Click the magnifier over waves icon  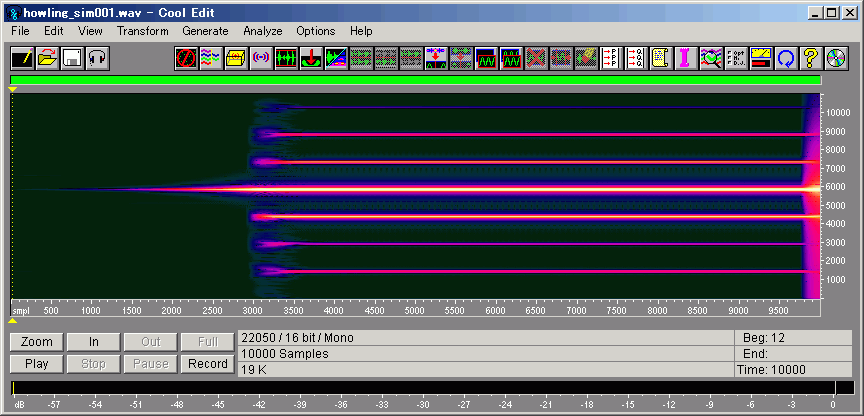tap(711, 58)
